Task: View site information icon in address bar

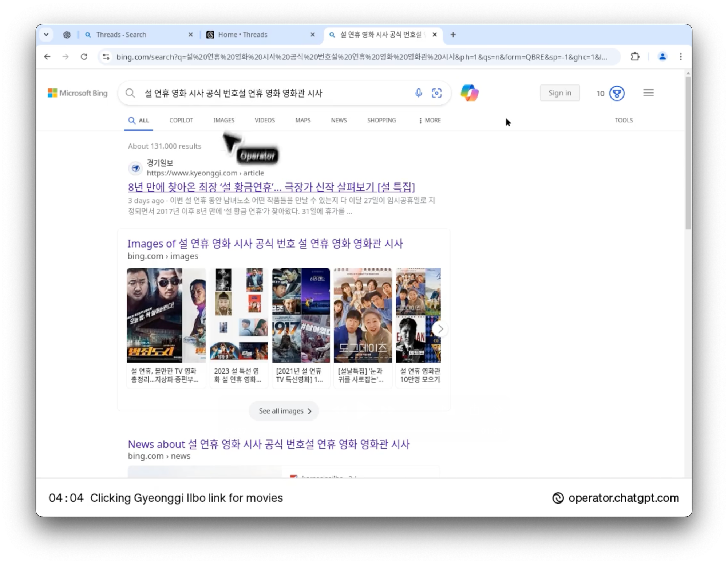Action: [106, 57]
